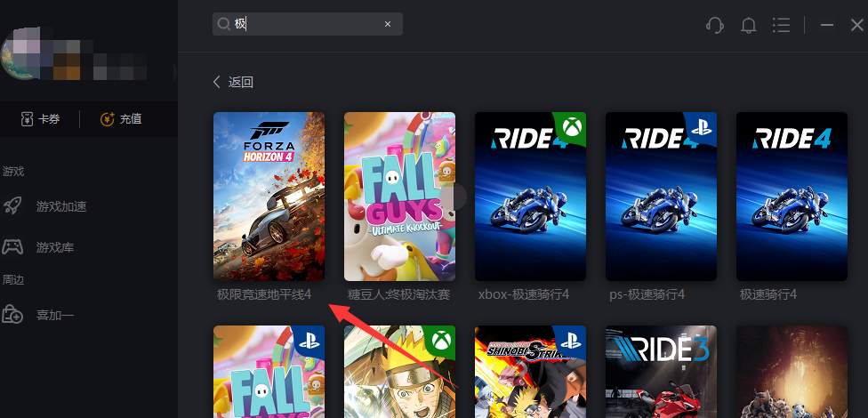868x418 pixels.
Task: Open the RIDE 3 game cover
Action: pos(661,372)
